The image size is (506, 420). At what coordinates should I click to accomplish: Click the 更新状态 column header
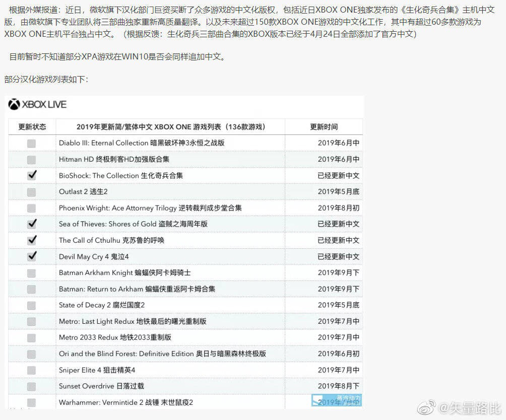pos(32,127)
